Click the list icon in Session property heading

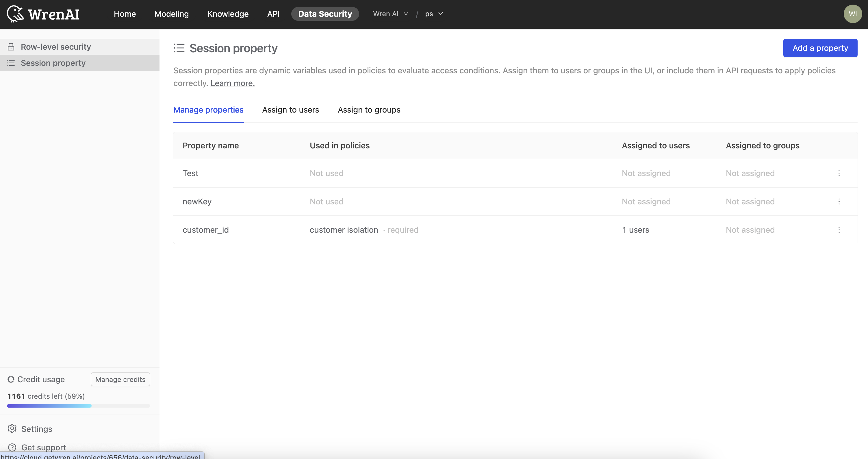(x=179, y=48)
